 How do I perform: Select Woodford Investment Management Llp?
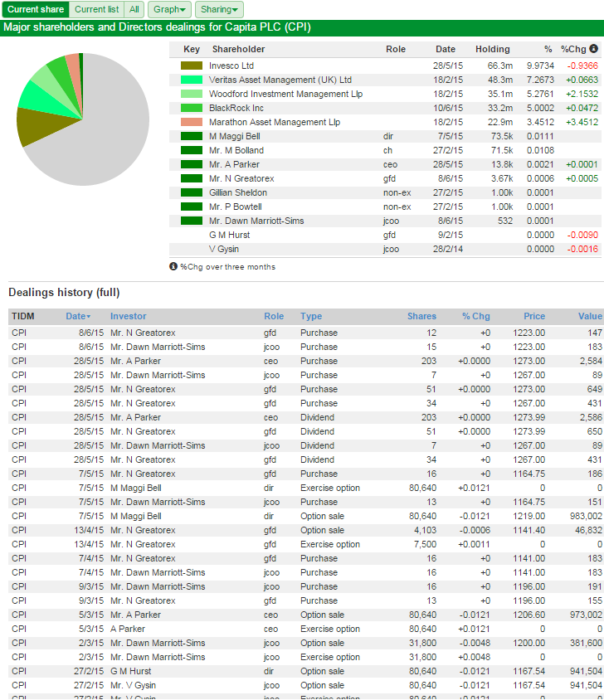coord(285,94)
